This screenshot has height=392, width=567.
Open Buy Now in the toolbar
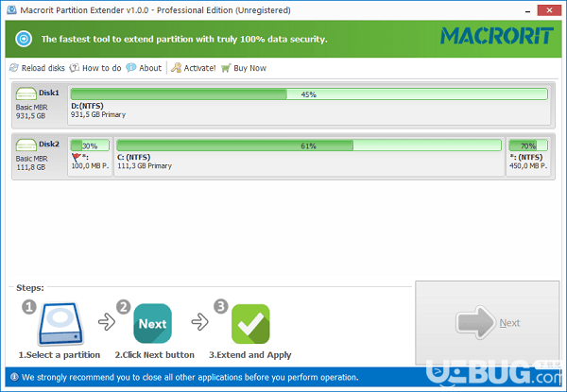244,68
